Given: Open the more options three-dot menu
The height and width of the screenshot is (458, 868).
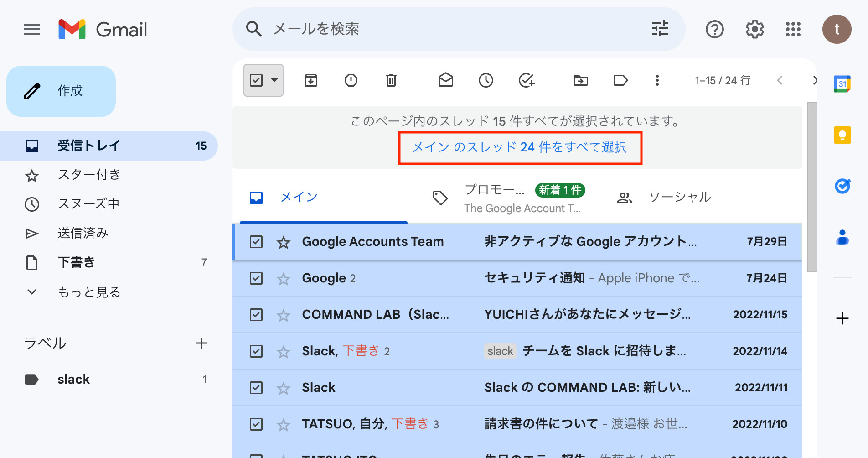Looking at the screenshot, I should click(657, 80).
